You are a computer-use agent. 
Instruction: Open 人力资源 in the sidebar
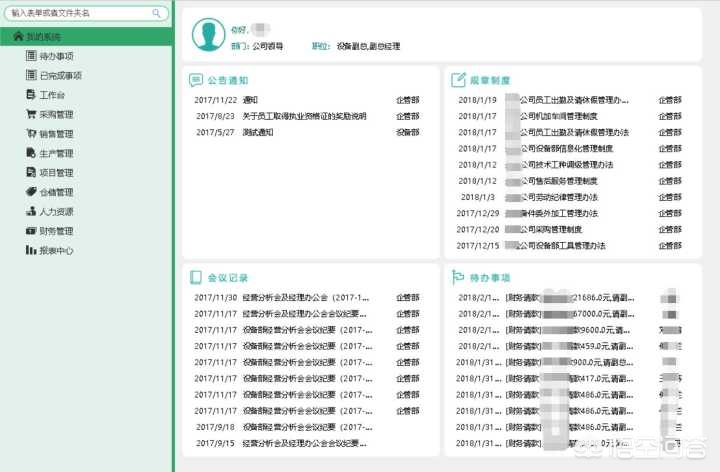[50, 212]
